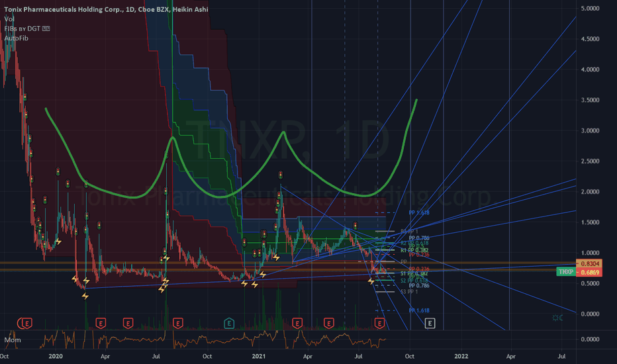Click the red earnings marker above 2020 Apr label
Image resolution: width=617 pixels, height=364 pixels.
(101, 324)
